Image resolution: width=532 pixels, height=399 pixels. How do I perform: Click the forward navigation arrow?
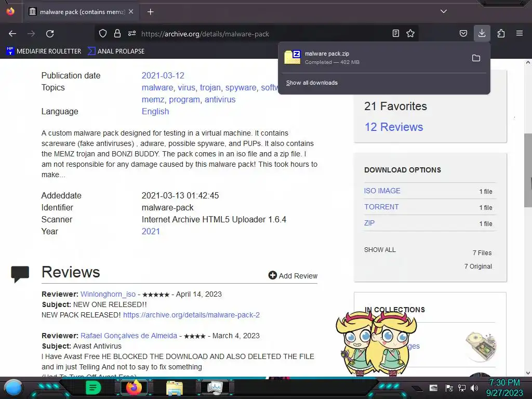31,34
